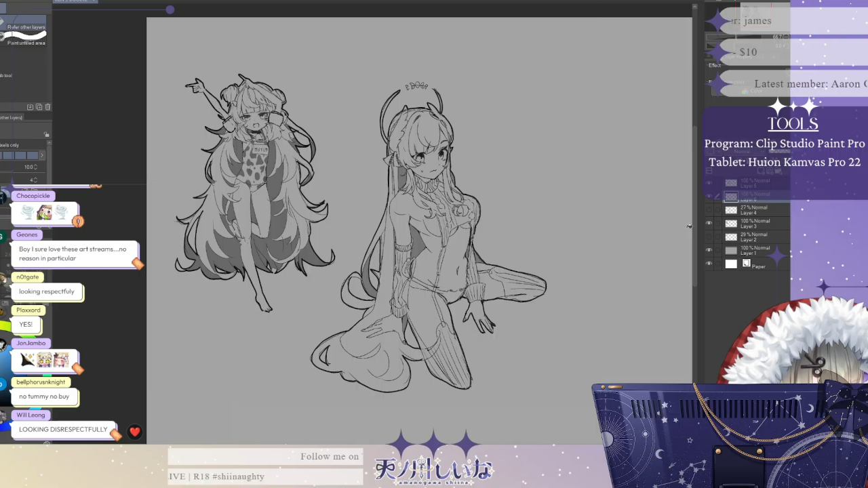Expand the arrow beside the tool property boxes
This screenshot has width=868, height=488.
(x=42, y=155)
